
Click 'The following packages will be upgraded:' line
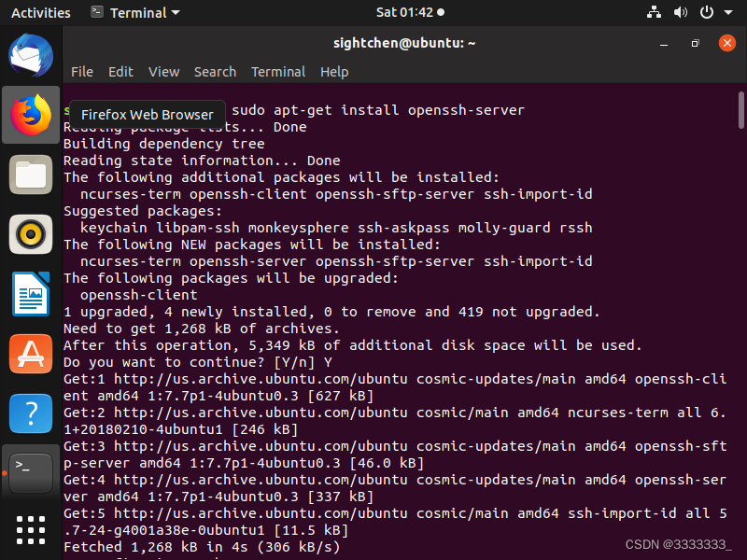[x=231, y=278]
